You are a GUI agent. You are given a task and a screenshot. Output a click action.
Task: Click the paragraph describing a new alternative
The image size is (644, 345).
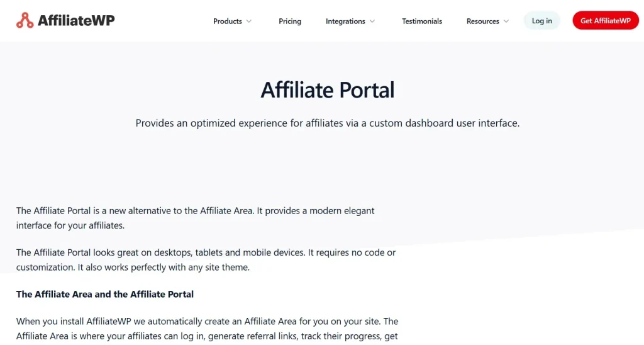tap(195, 218)
